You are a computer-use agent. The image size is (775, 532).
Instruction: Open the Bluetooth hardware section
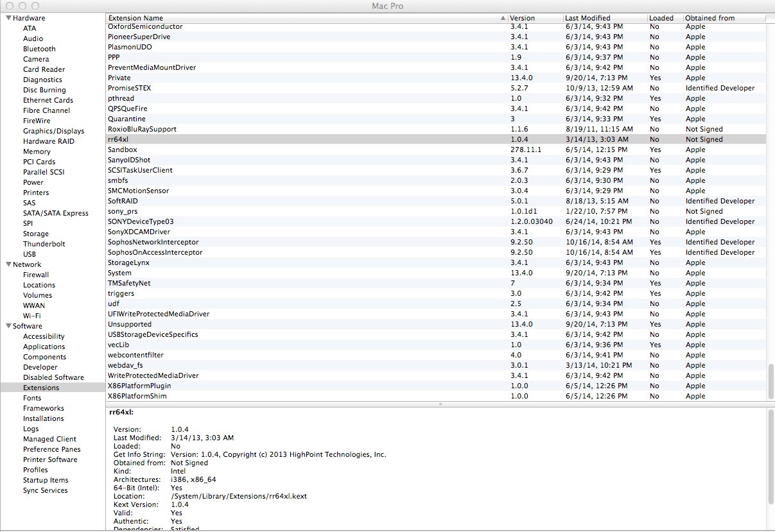(x=39, y=49)
